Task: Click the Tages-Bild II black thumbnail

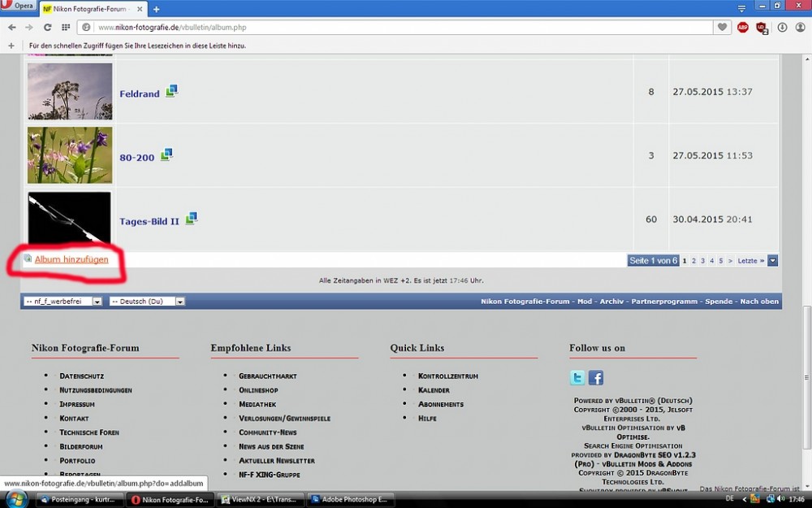Action: [69, 218]
